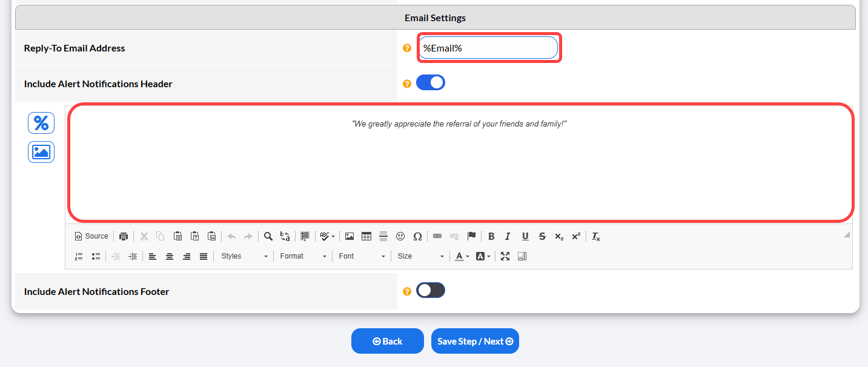Click the Reply-To Email Address field
Viewport: 868px width, 367px height.
(x=488, y=48)
